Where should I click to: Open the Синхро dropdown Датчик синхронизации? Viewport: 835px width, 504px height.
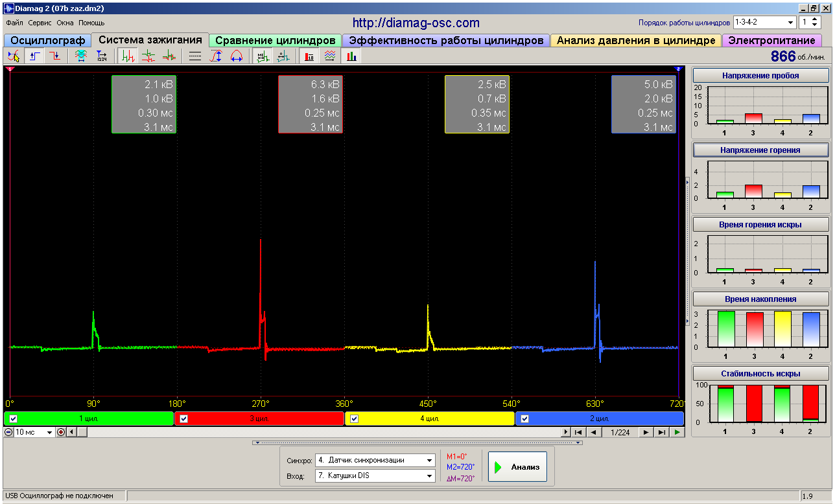pyautogui.click(x=375, y=460)
